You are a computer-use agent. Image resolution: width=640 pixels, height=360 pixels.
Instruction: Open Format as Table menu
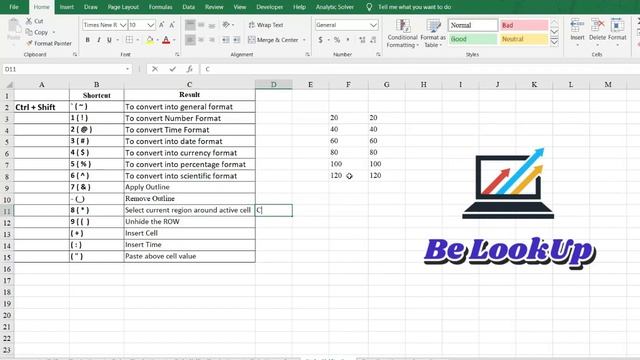coord(433,33)
